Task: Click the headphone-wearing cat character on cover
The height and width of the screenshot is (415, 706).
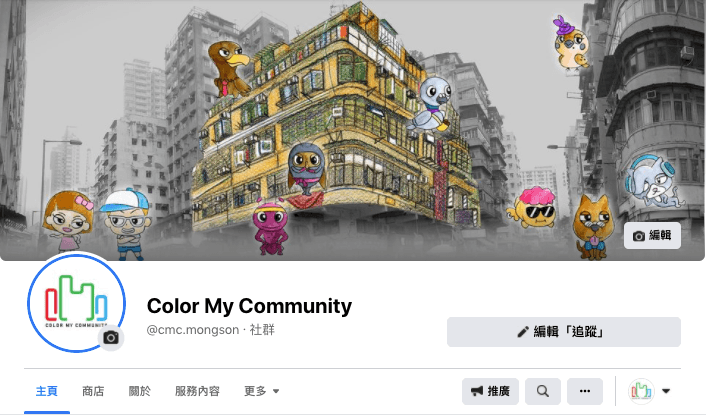Action: 653,181
